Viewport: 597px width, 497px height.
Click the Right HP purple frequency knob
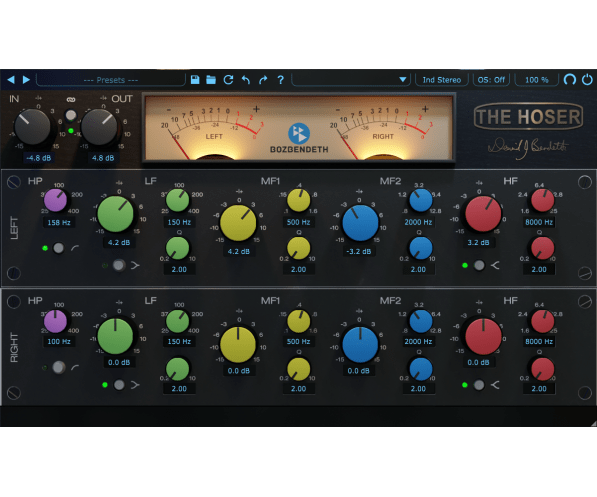coord(56,321)
